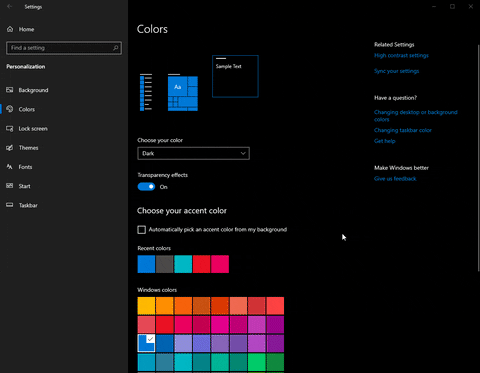Go to Settings Home

coord(64,29)
